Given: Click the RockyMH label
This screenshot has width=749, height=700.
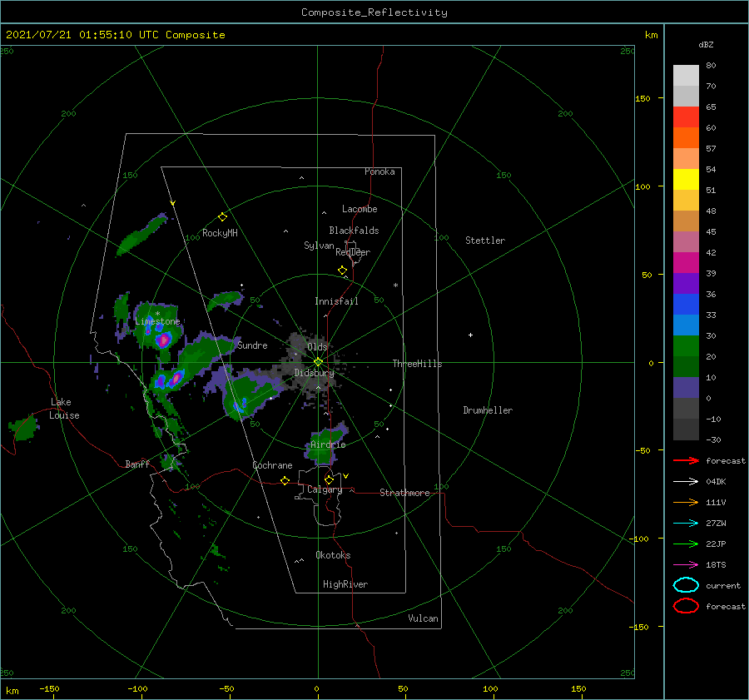Looking at the screenshot, I should click(220, 233).
